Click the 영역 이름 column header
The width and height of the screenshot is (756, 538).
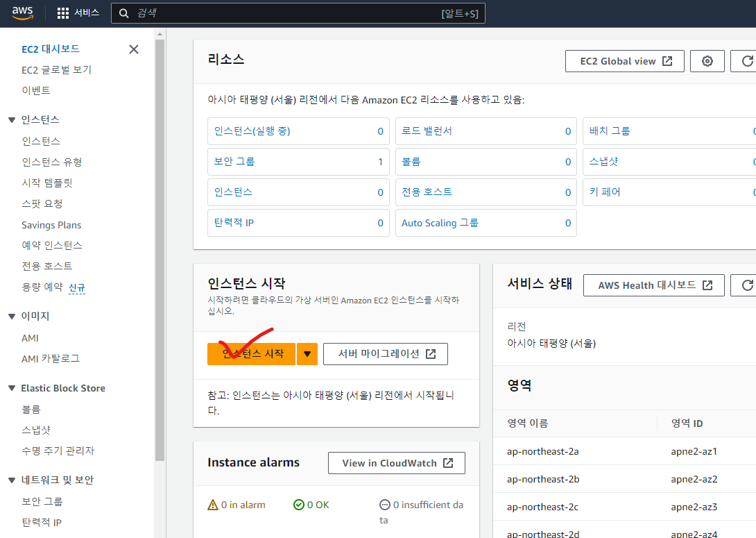pyautogui.click(x=527, y=423)
